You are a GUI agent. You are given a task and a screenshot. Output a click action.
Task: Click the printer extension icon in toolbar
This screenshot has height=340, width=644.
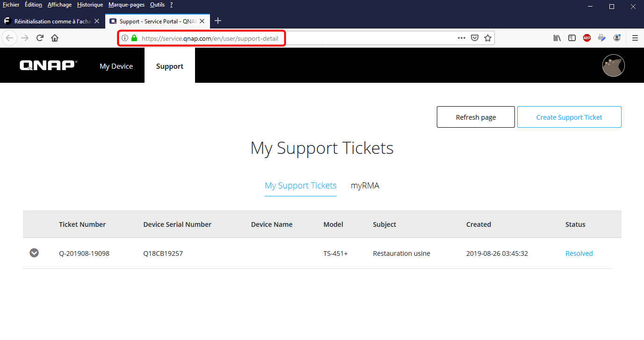pos(602,38)
